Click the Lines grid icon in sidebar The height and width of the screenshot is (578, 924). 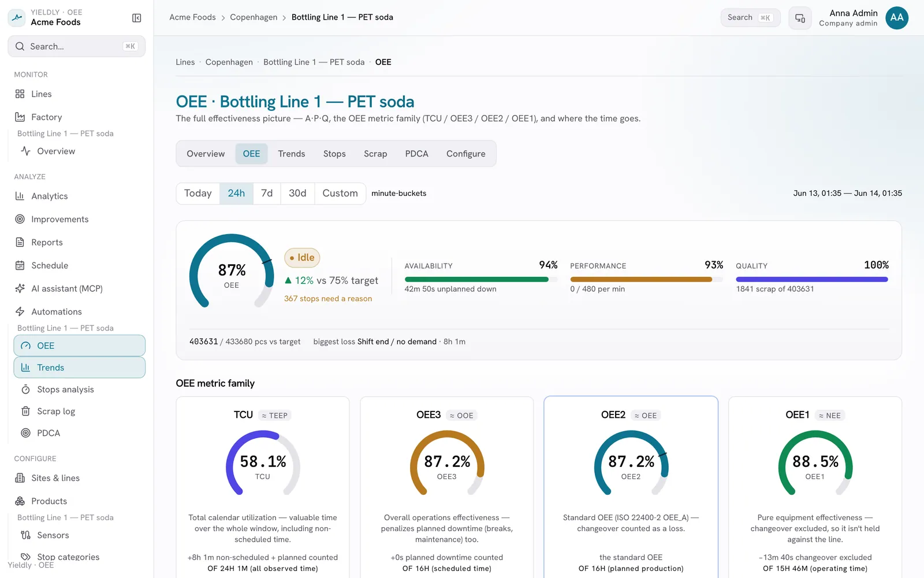pyautogui.click(x=20, y=94)
